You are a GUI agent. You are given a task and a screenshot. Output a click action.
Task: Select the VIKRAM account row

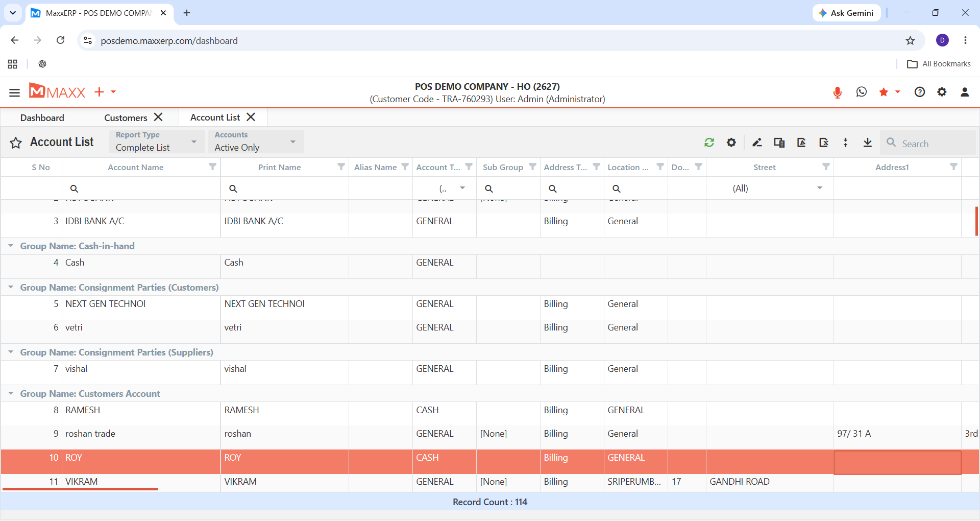[x=490, y=482]
